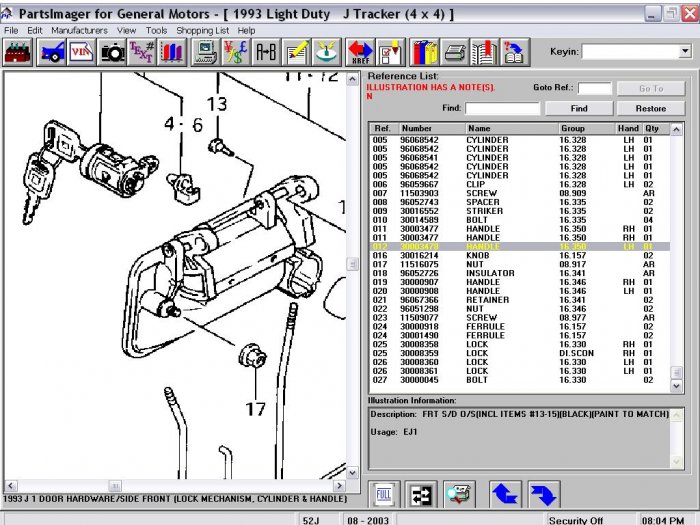This screenshot has height=525, width=700.
Task: Open the Edit menu
Action: tap(35, 30)
